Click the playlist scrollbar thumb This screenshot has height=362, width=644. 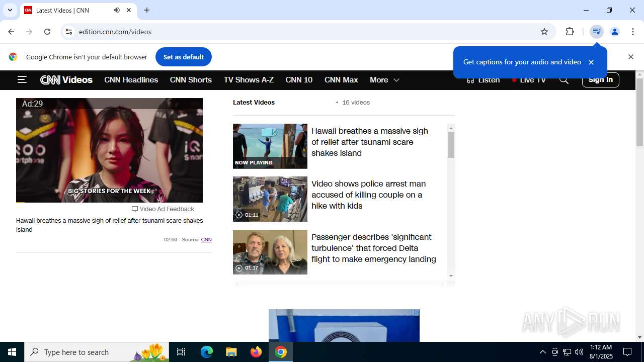point(451,145)
